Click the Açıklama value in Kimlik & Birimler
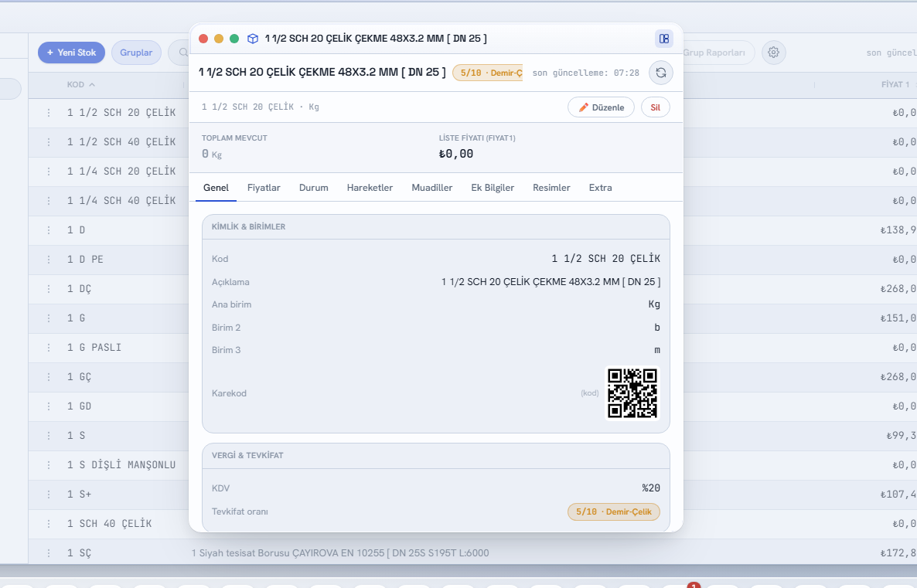The width and height of the screenshot is (917, 588). tap(551, 282)
